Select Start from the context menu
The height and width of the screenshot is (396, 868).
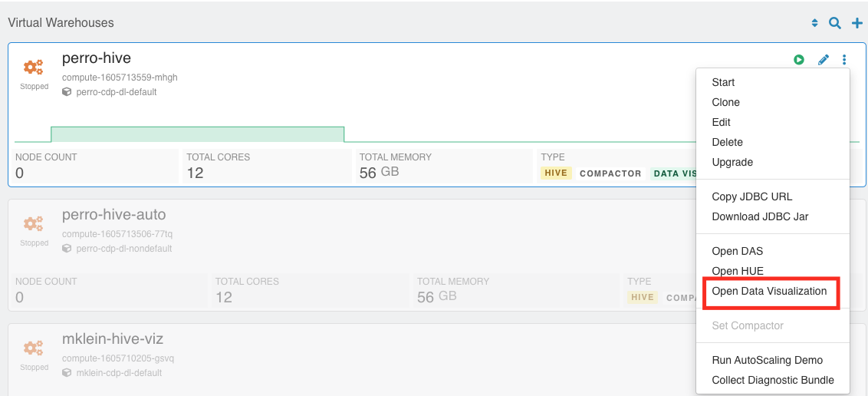click(723, 82)
